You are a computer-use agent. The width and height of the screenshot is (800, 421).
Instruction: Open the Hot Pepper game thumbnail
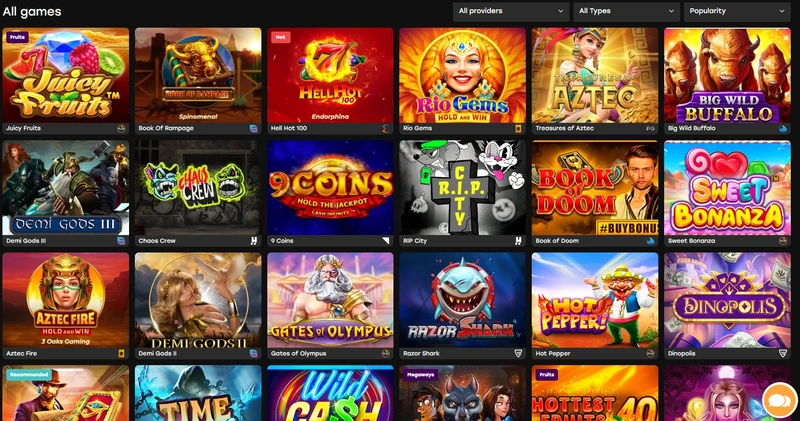[595, 300]
